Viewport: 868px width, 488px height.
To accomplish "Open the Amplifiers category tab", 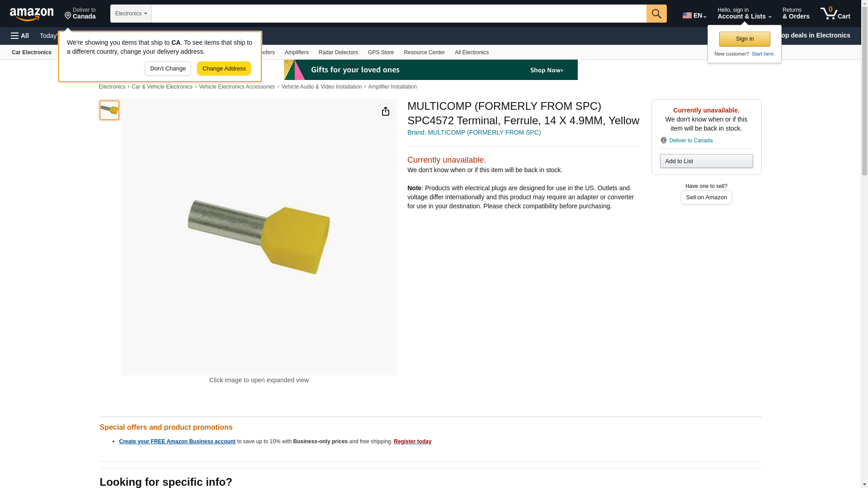I will (x=297, y=52).
